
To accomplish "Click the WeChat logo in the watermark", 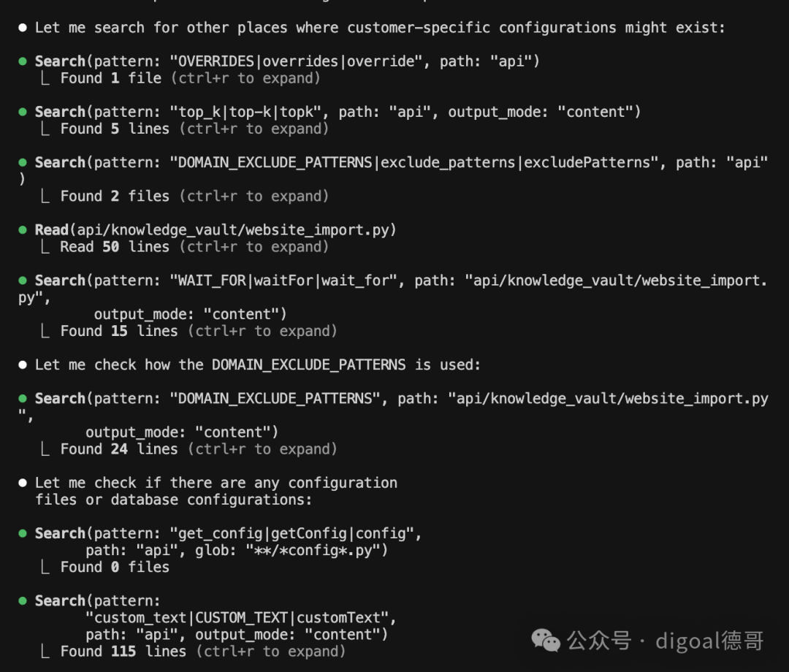I will click(546, 641).
